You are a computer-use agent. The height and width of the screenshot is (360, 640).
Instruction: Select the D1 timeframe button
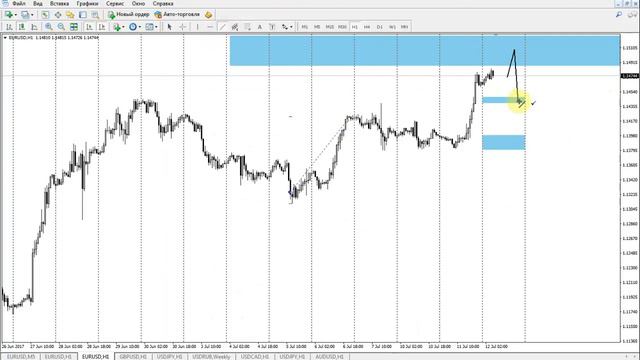click(380, 27)
